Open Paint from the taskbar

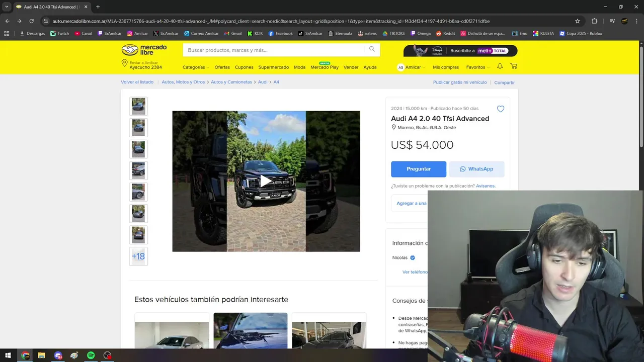74,355
